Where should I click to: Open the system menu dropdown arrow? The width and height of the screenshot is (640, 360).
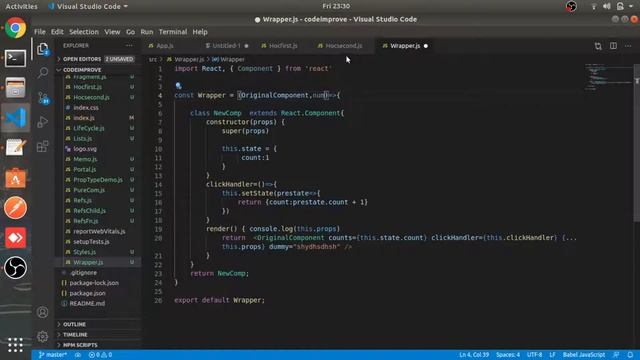[x=631, y=6]
